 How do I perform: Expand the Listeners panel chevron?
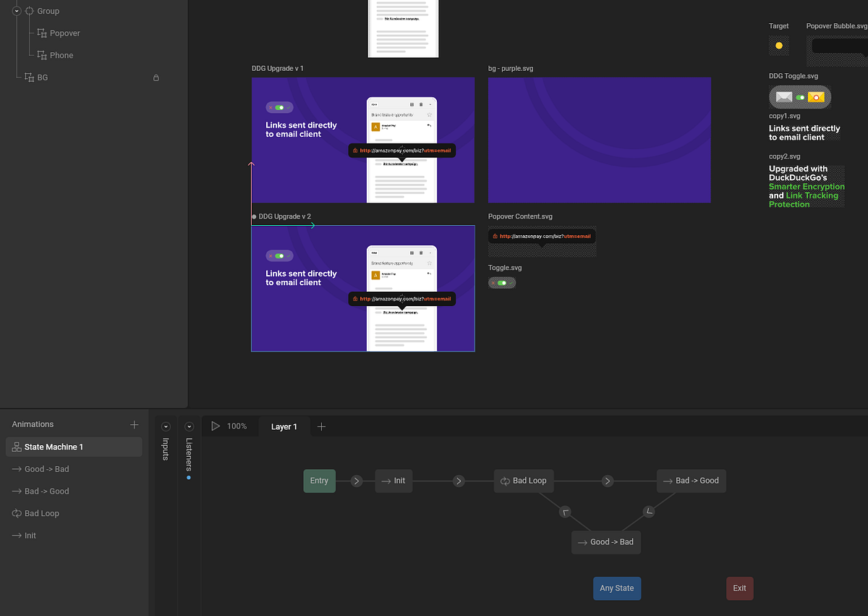tap(189, 426)
